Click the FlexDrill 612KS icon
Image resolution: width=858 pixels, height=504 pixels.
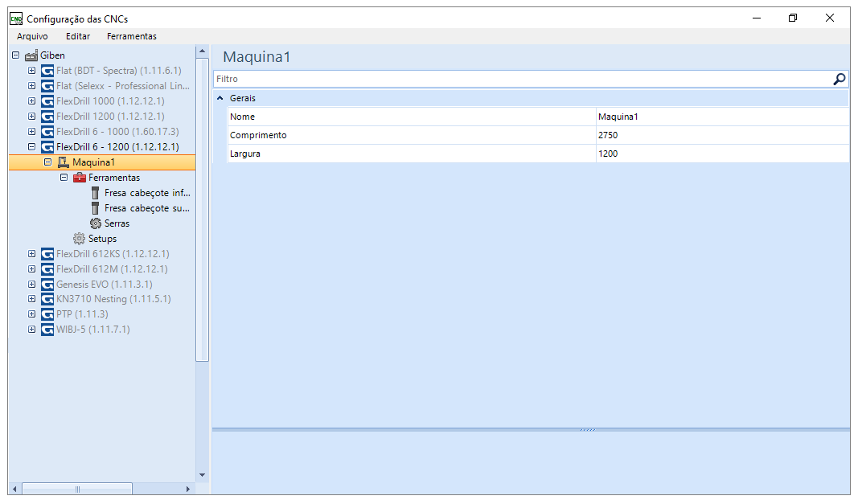pos(47,254)
